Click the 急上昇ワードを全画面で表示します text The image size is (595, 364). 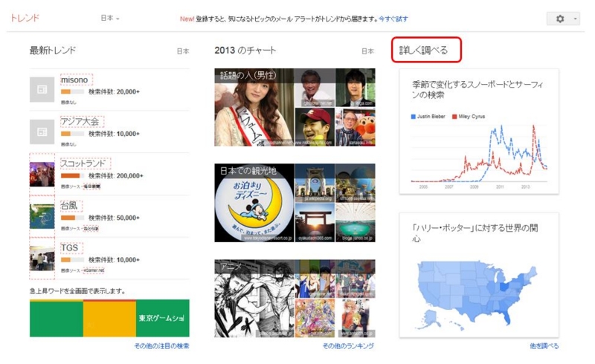[77, 291]
